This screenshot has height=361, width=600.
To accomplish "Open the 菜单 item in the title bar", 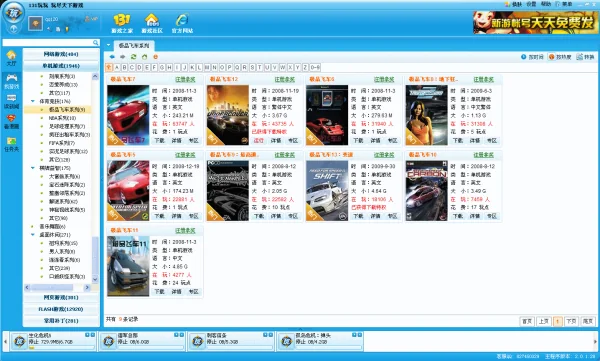I will 564,4.
